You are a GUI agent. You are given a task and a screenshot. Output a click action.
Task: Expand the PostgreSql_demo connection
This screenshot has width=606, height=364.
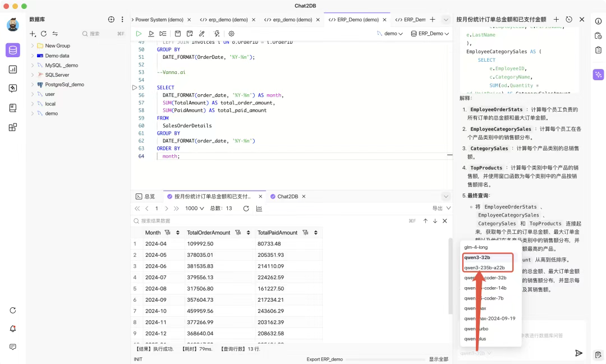pos(33,85)
